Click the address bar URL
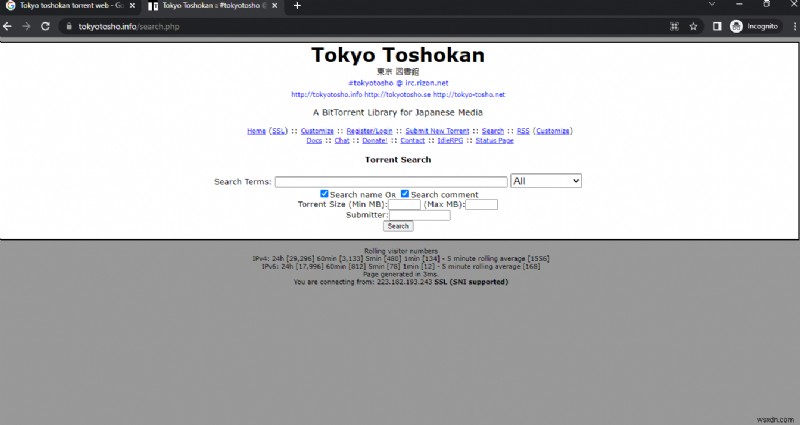The height and width of the screenshot is (425, 800). pyautogui.click(x=129, y=27)
